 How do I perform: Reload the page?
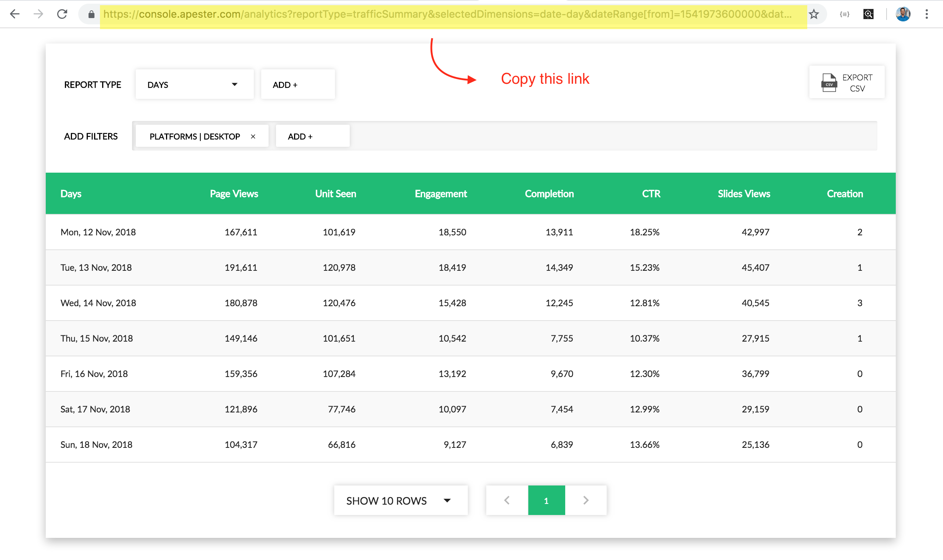tap(62, 14)
